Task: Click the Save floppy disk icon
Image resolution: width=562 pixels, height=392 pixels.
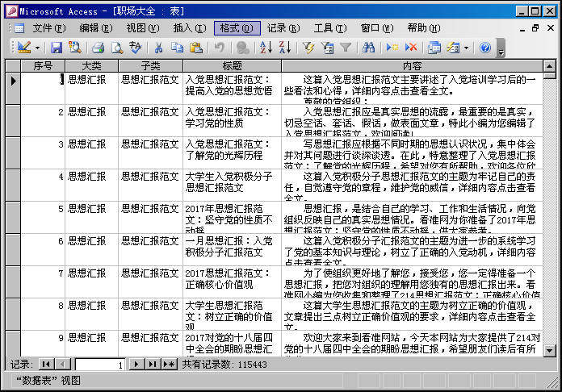Action: [56, 48]
